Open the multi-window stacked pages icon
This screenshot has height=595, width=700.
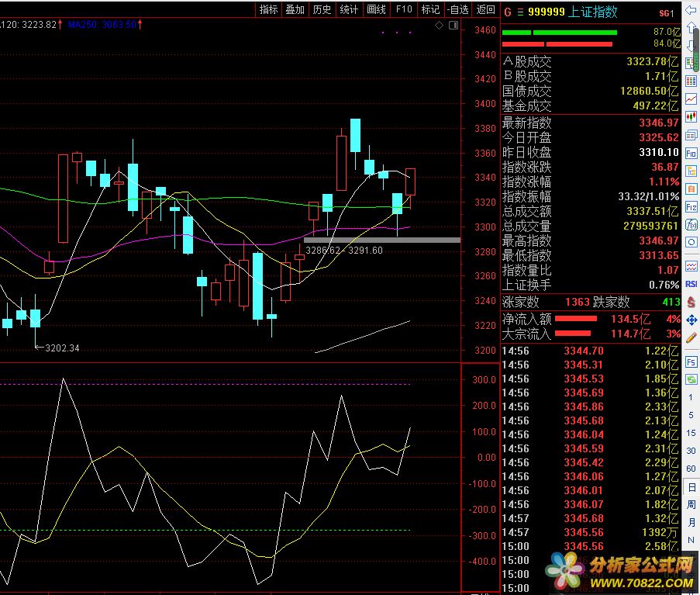(x=691, y=135)
